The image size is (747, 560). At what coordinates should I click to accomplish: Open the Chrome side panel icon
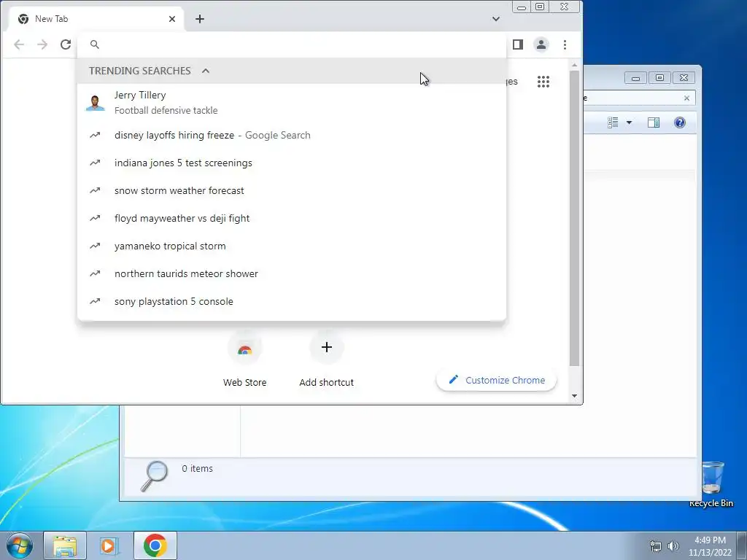coord(518,44)
